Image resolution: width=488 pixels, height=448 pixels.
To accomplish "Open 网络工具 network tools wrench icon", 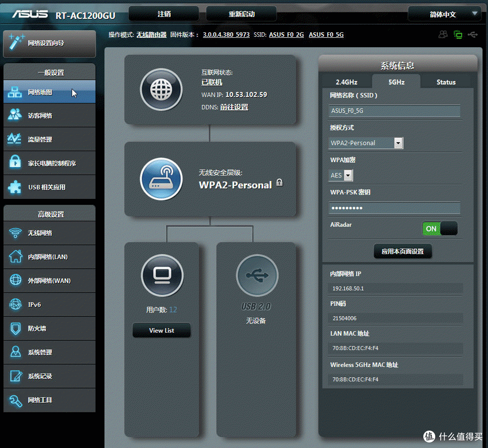I will (x=15, y=400).
